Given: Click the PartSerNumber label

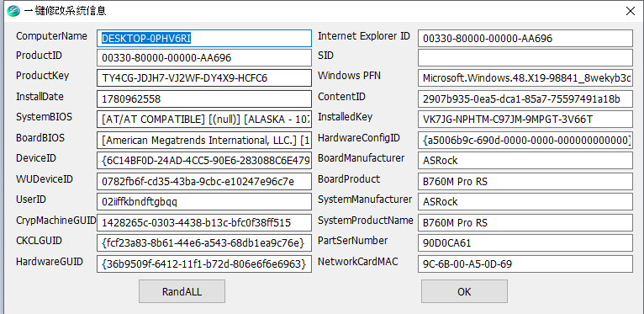Looking at the screenshot, I should pos(353,241).
